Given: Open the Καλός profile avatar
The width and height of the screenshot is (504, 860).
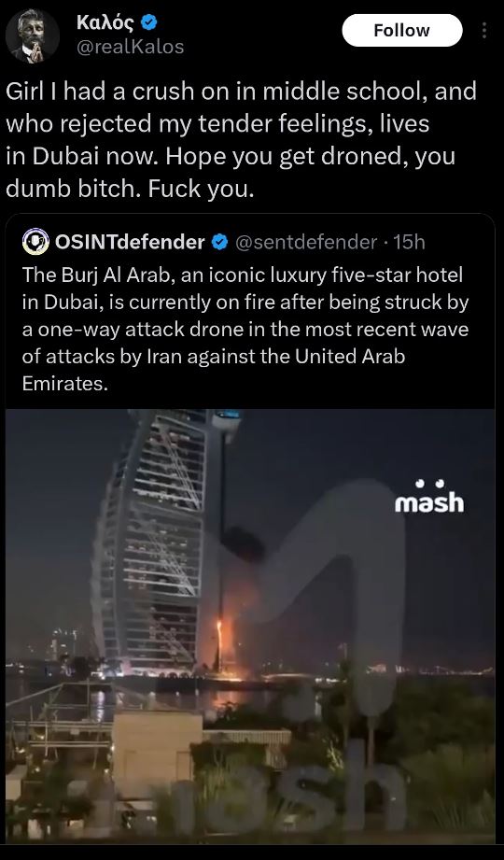Looking at the screenshot, I should pyautogui.click(x=33, y=36).
